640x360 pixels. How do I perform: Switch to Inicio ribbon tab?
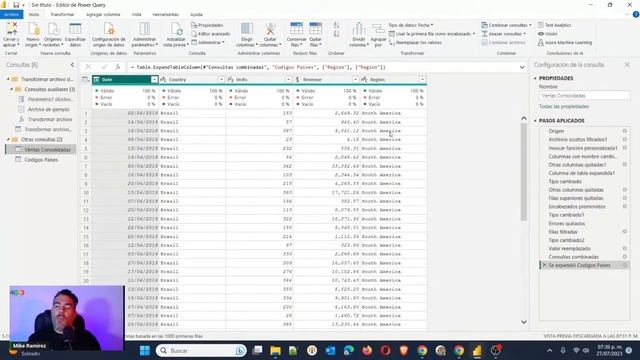(34, 14)
